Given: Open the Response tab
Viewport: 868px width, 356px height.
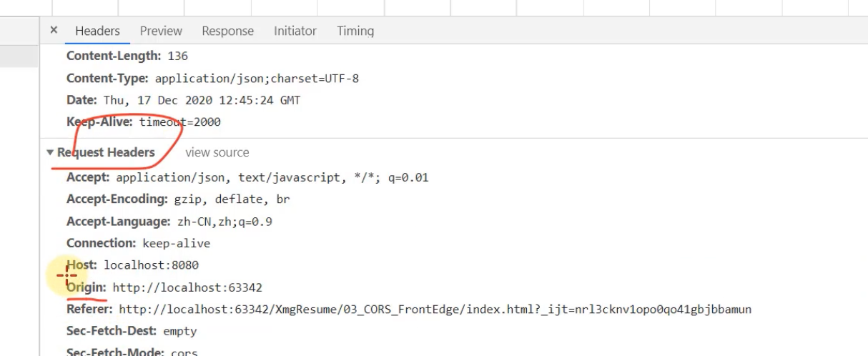Looking at the screenshot, I should 227,31.
